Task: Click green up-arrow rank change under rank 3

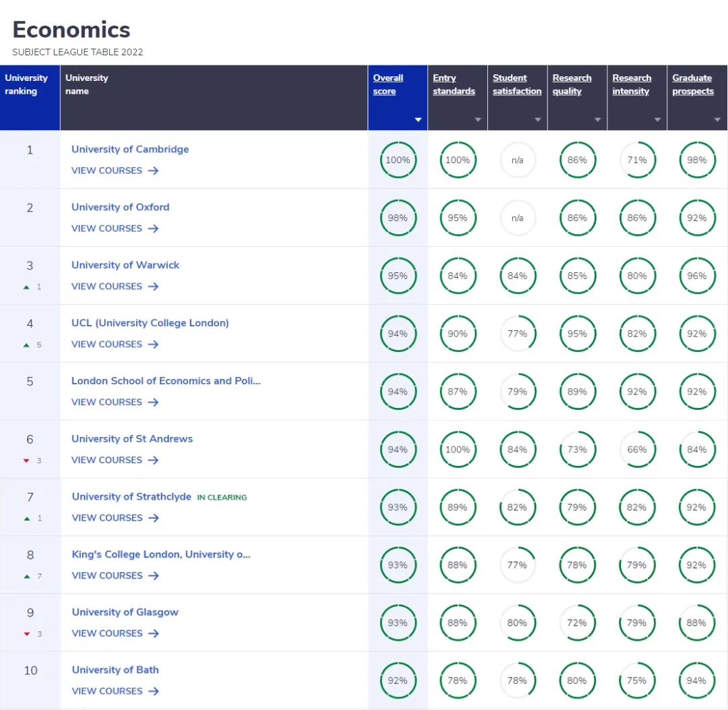Action: [27, 287]
